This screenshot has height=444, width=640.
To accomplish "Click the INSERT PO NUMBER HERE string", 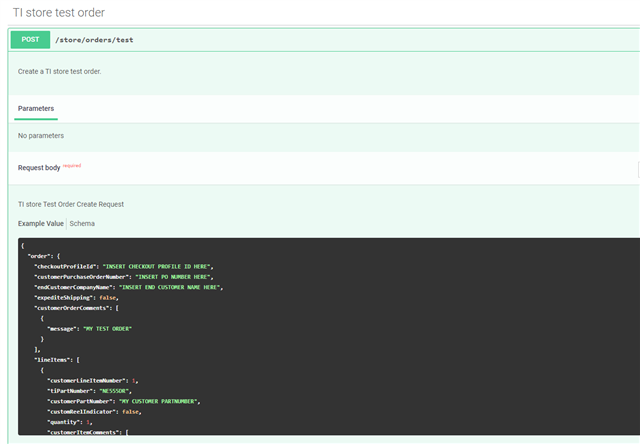I will [174, 276].
